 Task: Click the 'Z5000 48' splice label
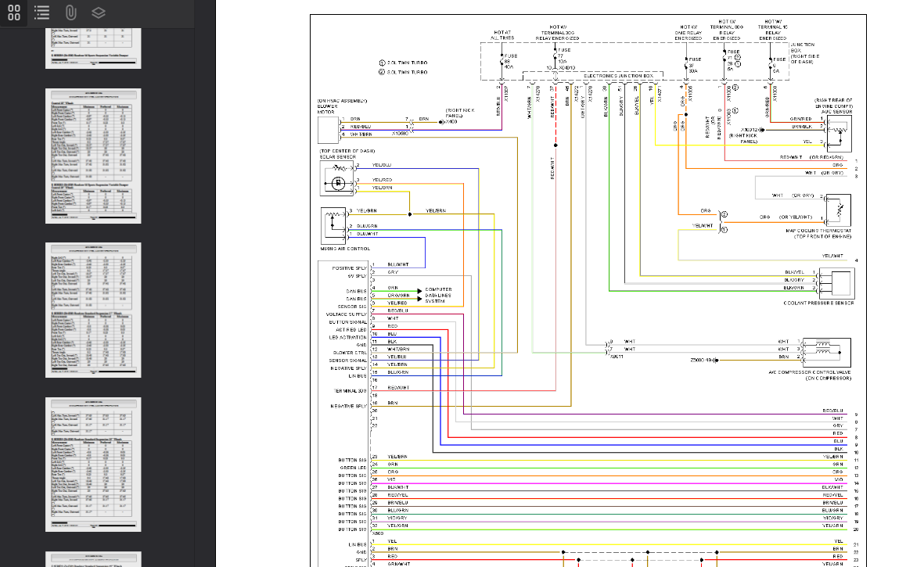[701, 360]
